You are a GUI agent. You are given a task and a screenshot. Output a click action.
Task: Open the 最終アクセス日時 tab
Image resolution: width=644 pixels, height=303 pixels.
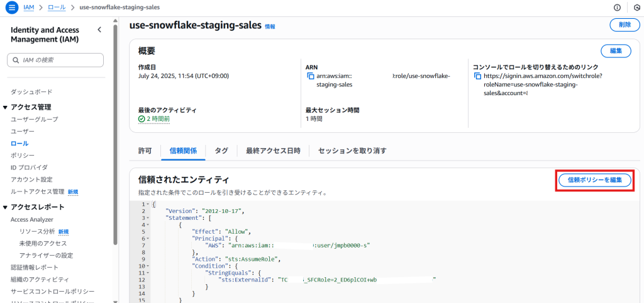tap(273, 151)
